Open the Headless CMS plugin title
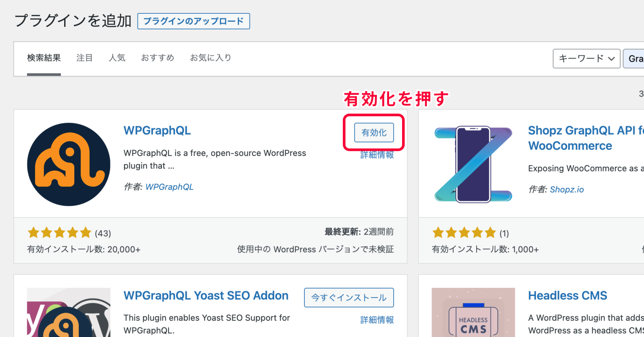644x337 pixels. pos(568,296)
